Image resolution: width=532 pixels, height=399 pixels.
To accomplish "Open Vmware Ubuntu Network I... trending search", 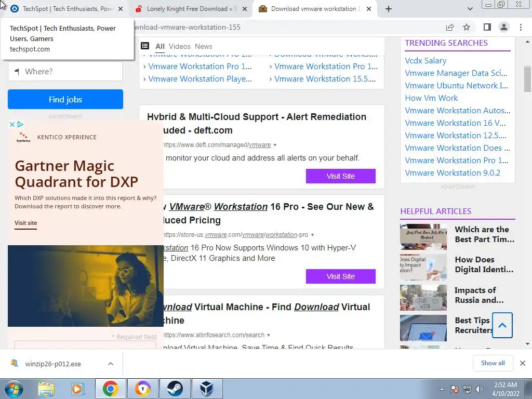I will click(456, 86).
